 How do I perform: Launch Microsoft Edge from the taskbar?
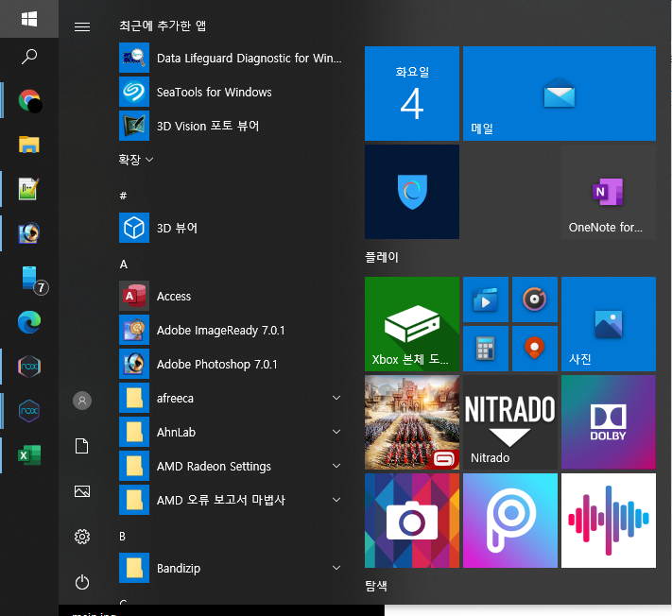tap(29, 322)
